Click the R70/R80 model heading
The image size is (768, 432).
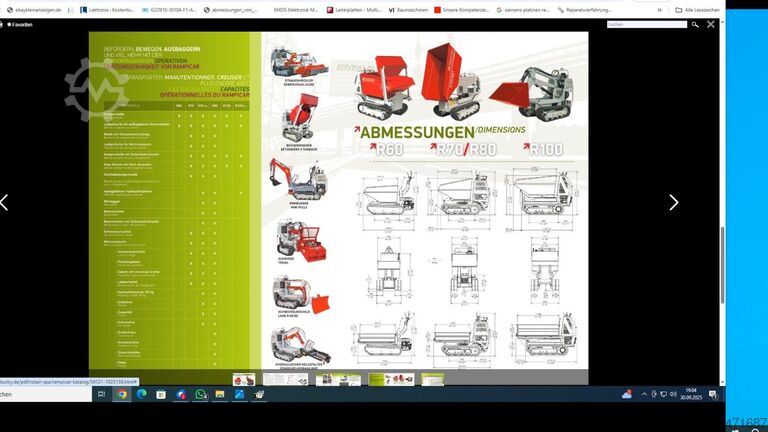point(464,149)
